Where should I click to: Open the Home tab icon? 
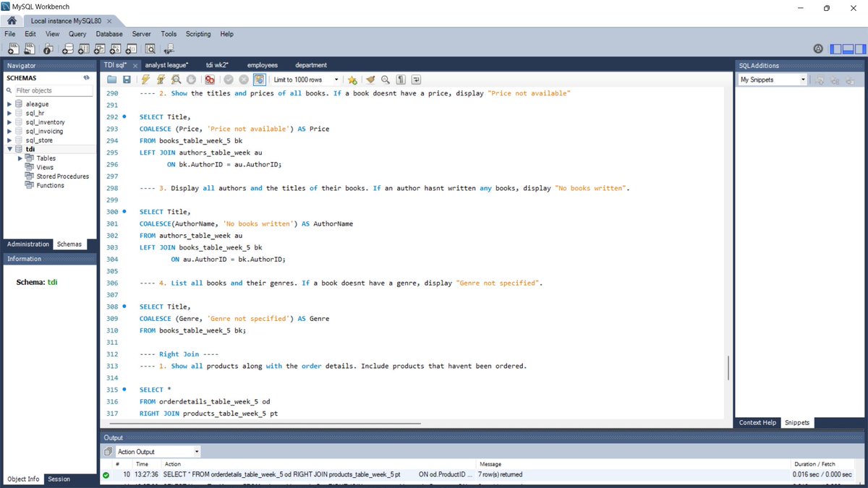pos(12,21)
